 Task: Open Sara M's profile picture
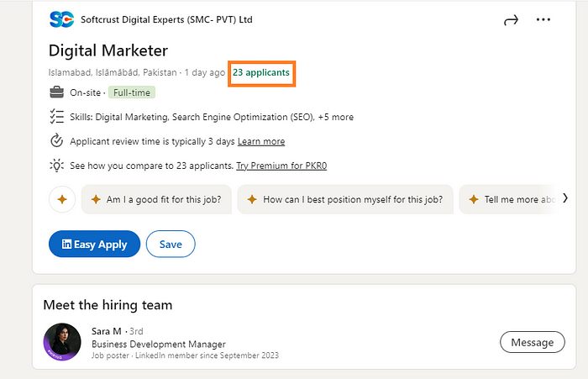(x=62, y=342)
